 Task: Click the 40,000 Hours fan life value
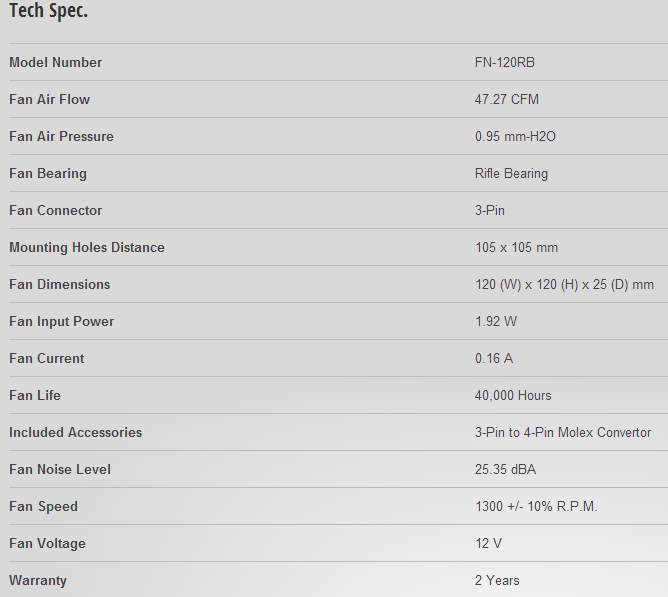pyautogui.click(x=513, y=395)
